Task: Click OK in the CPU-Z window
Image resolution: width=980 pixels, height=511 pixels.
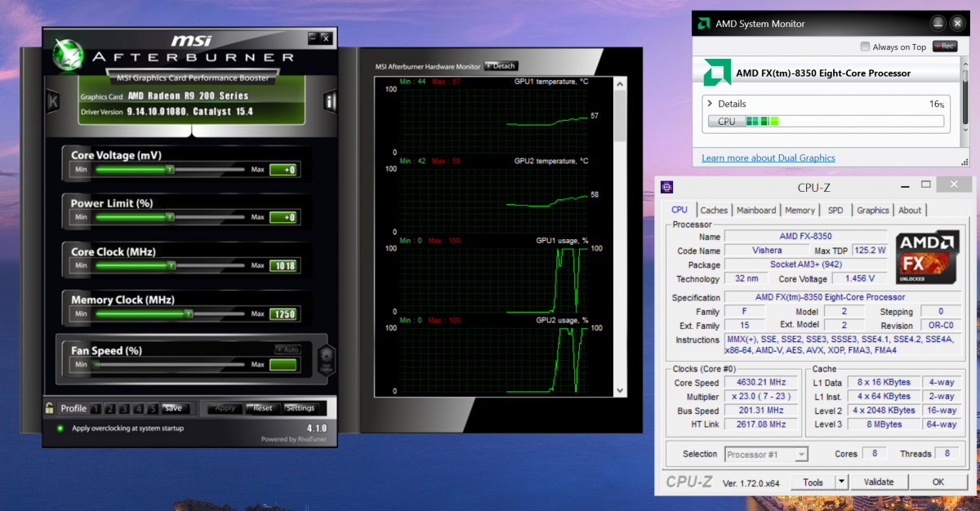Action: click(x=938, y=482)
